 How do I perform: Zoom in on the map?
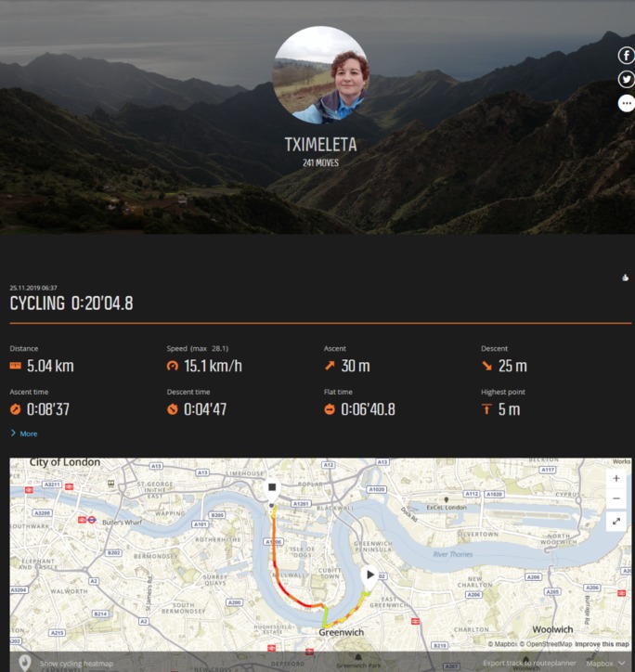pos(616,478)
